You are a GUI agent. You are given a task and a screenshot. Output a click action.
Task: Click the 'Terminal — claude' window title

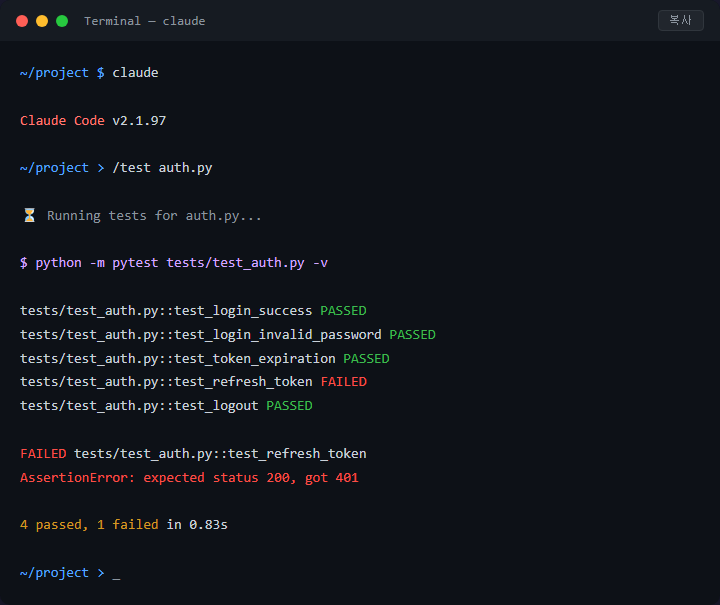(145, 21)
